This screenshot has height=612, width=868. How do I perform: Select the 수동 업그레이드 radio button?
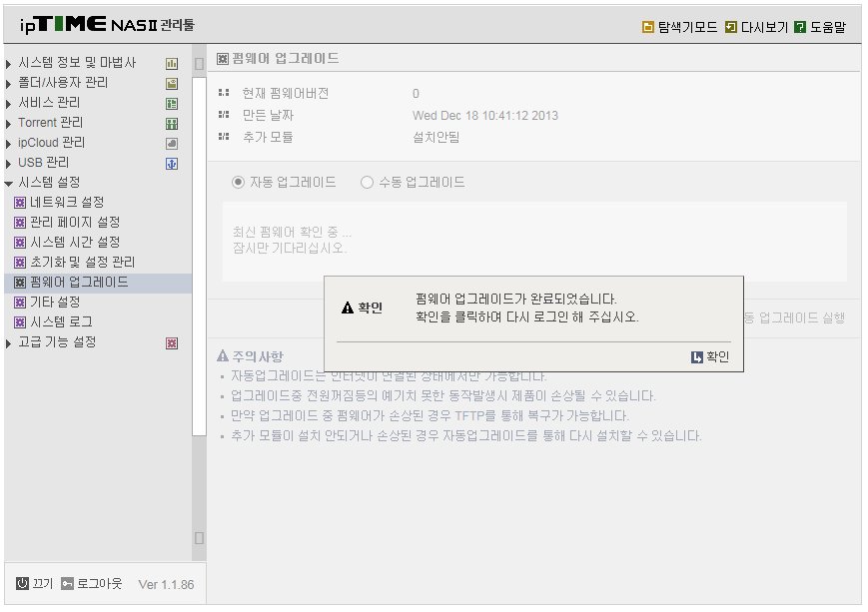(367, 182)
